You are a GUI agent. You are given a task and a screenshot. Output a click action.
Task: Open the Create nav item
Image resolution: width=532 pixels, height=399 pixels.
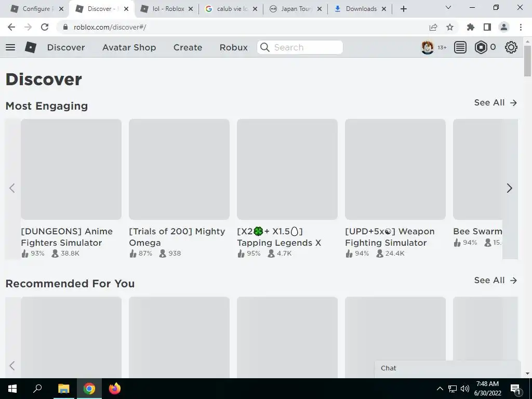coord(188,47)
